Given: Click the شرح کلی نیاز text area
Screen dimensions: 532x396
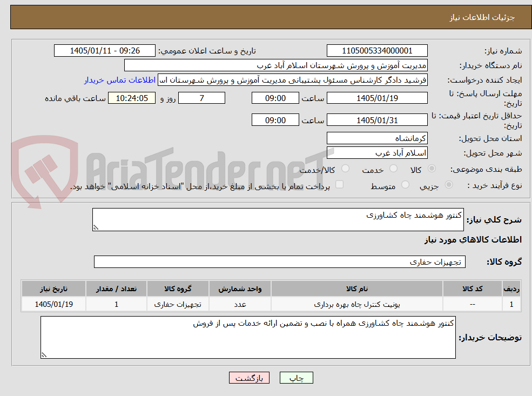Looking at the screenshot, I should [x=278, y=219].
